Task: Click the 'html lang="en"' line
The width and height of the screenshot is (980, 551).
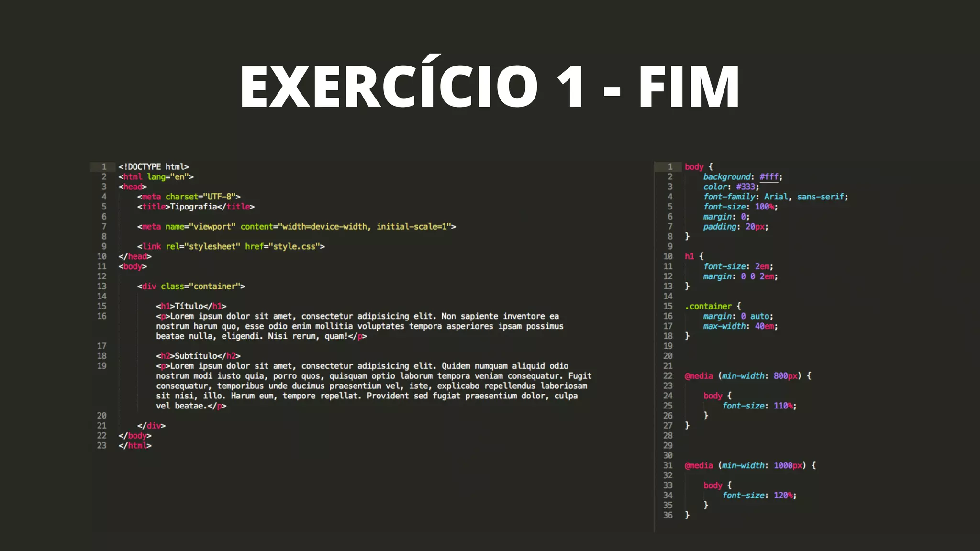Action: pyautogui.click(x=156, y=177)
